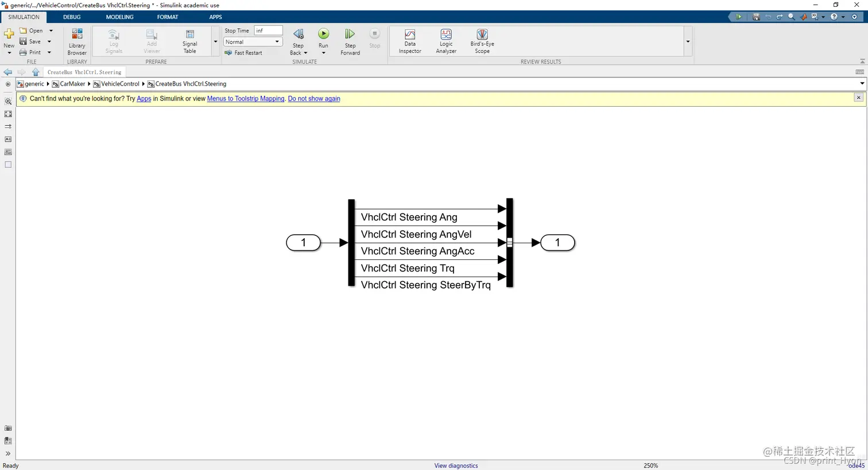Open the Run button dropdown arrow

(324, 53)
